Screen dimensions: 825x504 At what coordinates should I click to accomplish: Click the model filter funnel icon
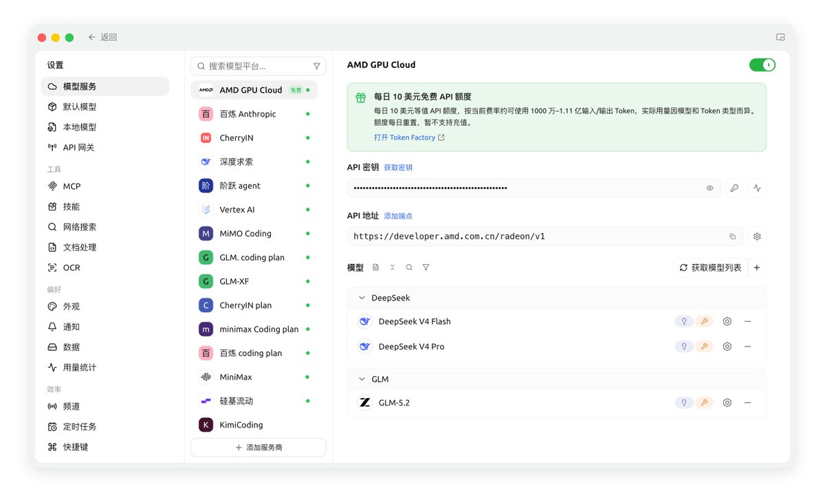coord(426,267)
